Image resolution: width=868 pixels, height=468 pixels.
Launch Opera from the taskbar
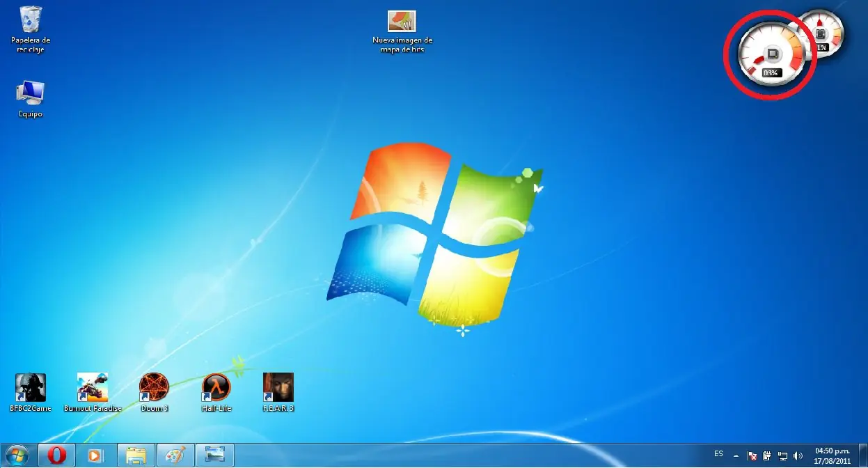point(56,455)
